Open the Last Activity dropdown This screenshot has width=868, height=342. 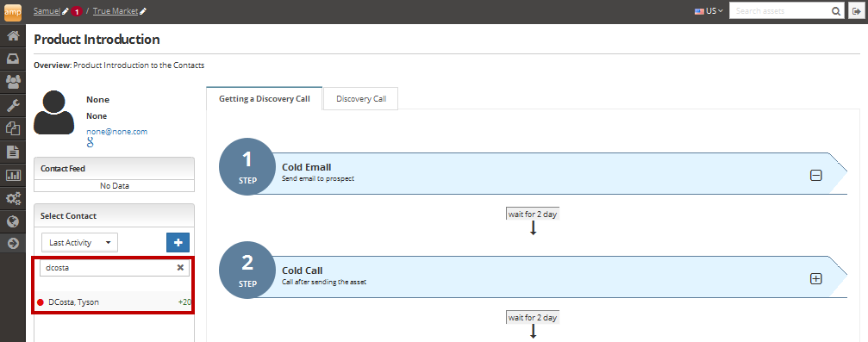[x=79, y=242]
